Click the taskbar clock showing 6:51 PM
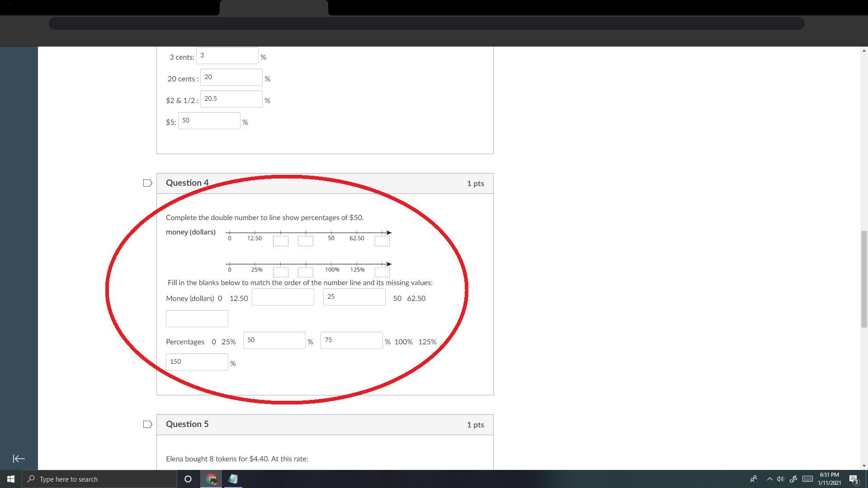868x488 pixels. coord(829,479)
